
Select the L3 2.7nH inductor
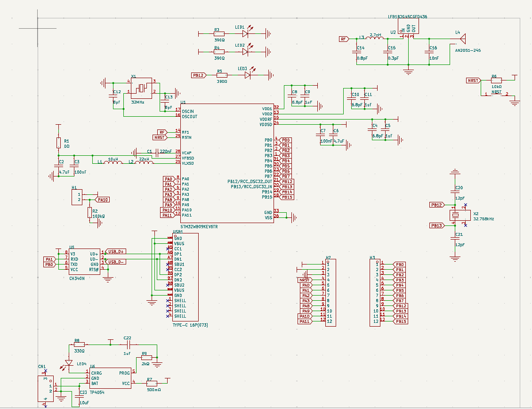click(x=375, y=39)
